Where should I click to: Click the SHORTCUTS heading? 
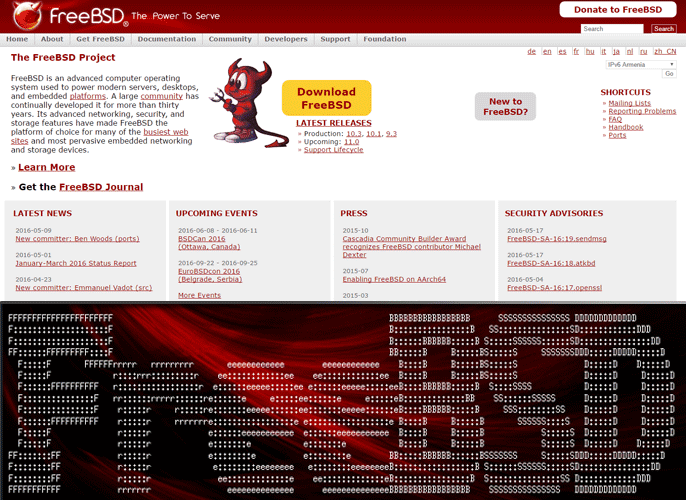click(x=625, y=92)
